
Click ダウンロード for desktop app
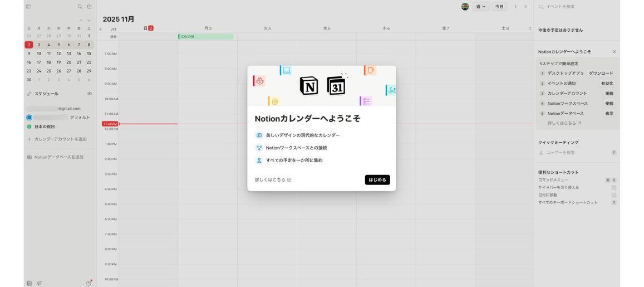[x=601, y=73]
